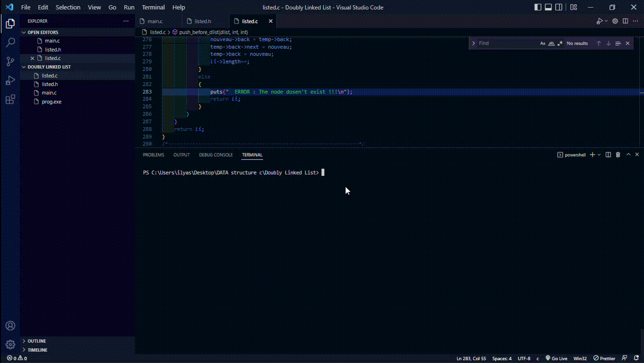Click the Spaces: 4 indentation setting
The height and width of the screenshot is (363, 644).
pyautogui.click(x=502, y=358)
